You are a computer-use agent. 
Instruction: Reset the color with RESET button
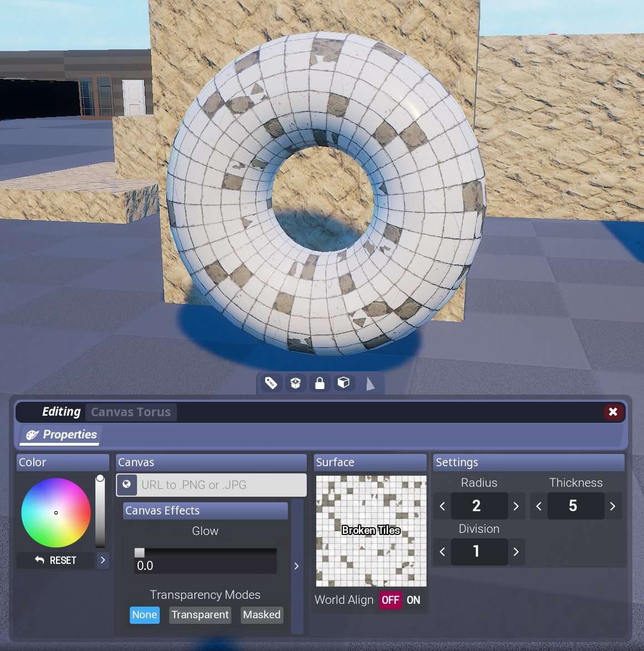click(55, 560)
